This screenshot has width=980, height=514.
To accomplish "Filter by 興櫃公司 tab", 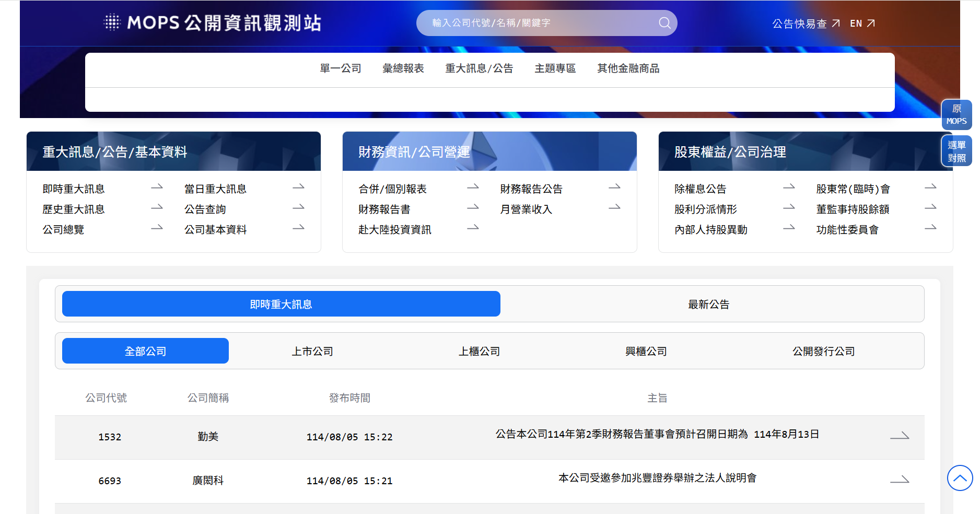I will pyautogui.click(x=646, y=351).
